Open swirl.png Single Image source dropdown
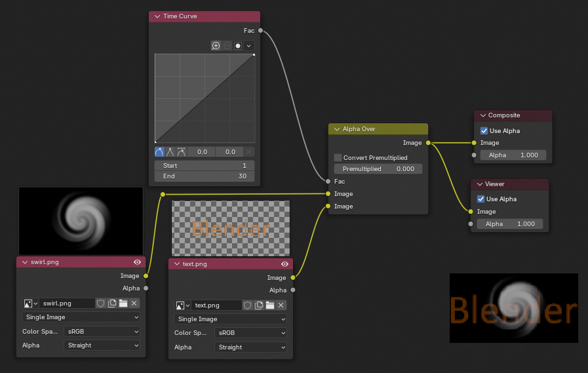Screen dimensions: 588x373 [x=81, y=317]
